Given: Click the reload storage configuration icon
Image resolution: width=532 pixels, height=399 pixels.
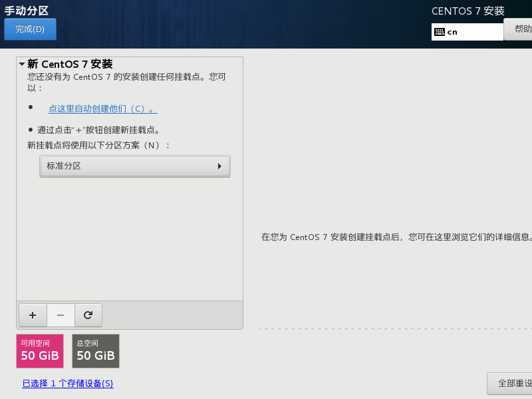Looking at the screenshot, I should [x=88, y=315].
